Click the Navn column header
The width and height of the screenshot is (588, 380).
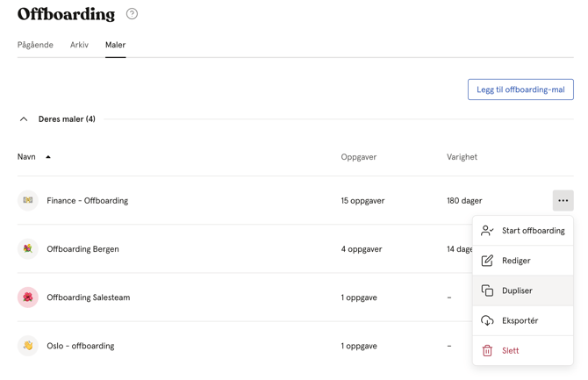[26, 157]
